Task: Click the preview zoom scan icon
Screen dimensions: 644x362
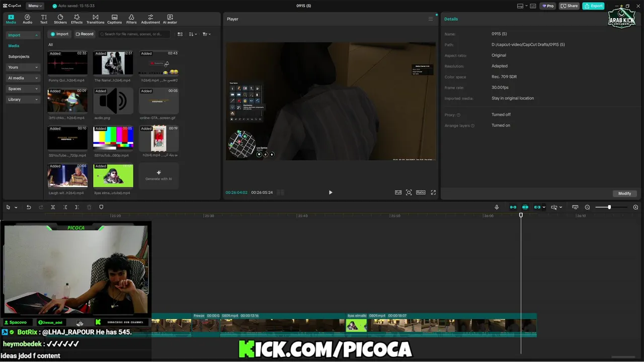Action: [409, 193]
